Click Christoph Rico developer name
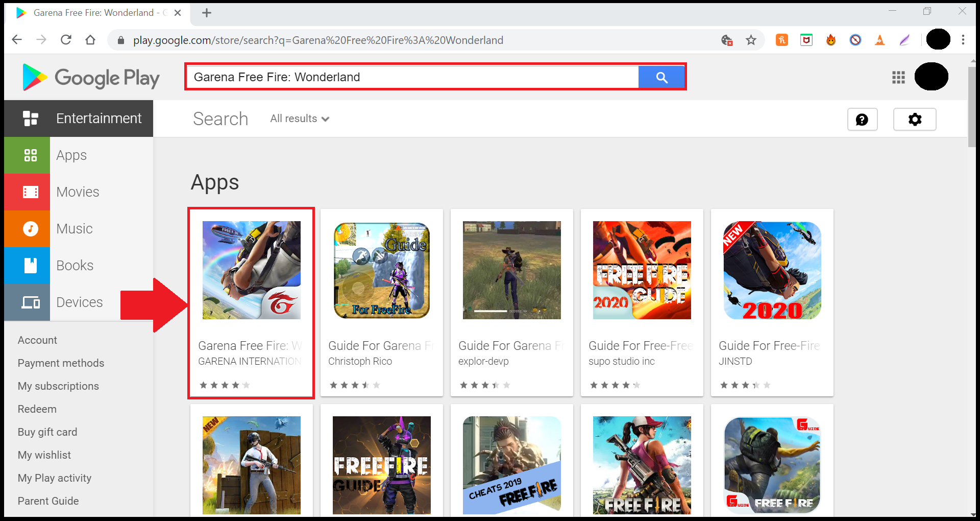 click(360, 361)
